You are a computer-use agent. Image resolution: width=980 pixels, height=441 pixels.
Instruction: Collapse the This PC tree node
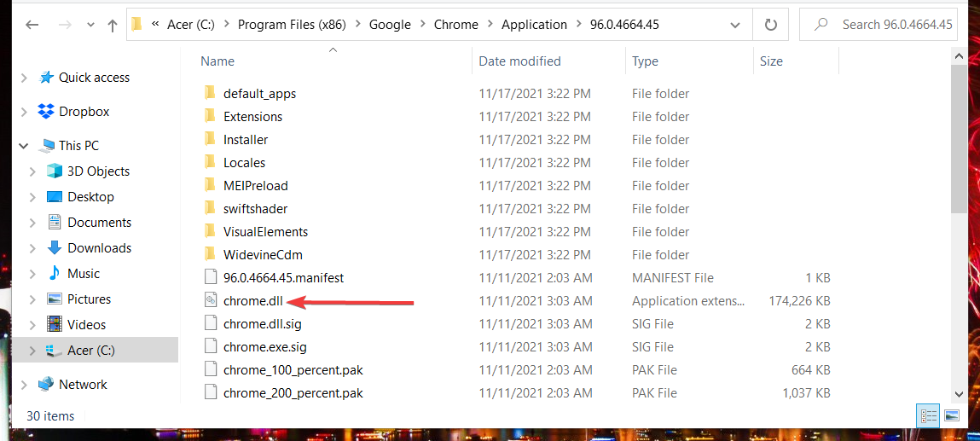tap(25, 146)
